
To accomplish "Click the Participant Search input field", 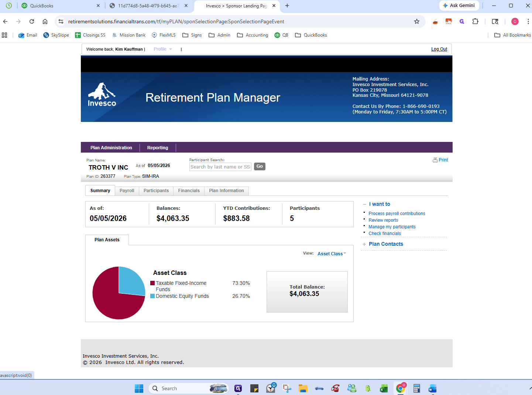I will tap(220, 167).
